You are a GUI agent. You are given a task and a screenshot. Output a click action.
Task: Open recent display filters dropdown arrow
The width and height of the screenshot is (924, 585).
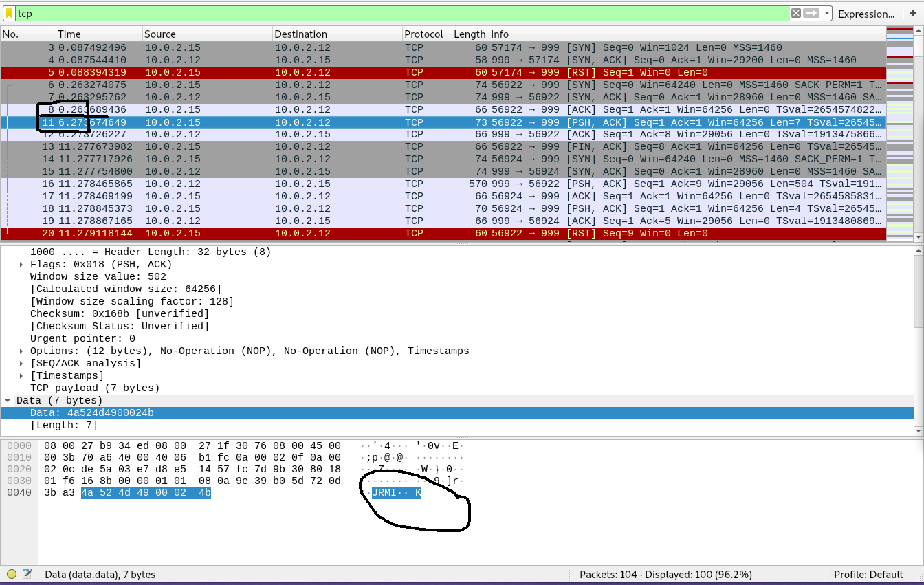[x=826, y=13]
